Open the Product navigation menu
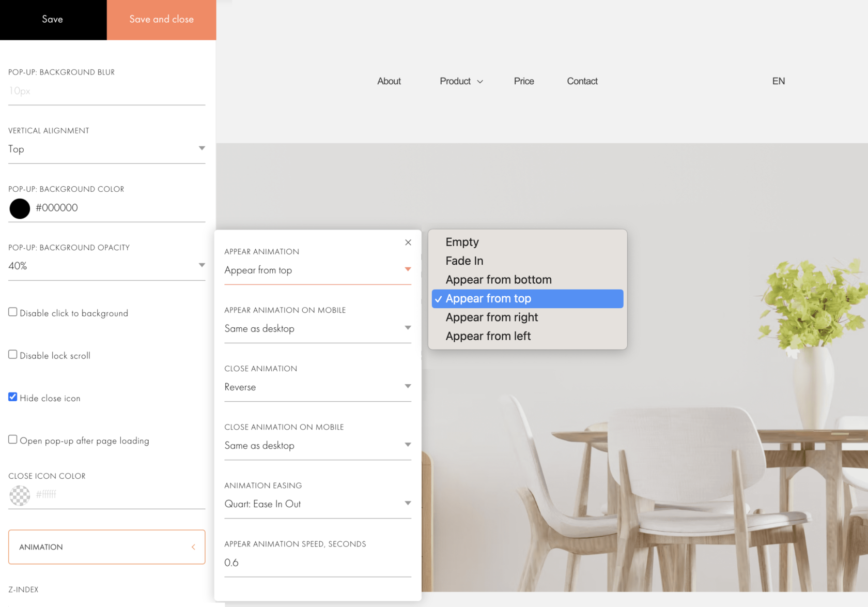The image size is (868, 607). coord(460,81)
